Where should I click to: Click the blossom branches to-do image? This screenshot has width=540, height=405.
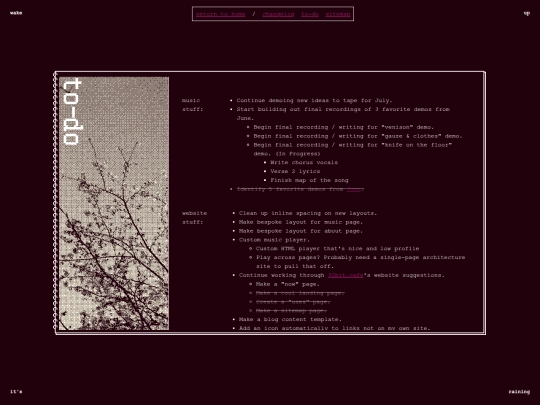(114, 204)
